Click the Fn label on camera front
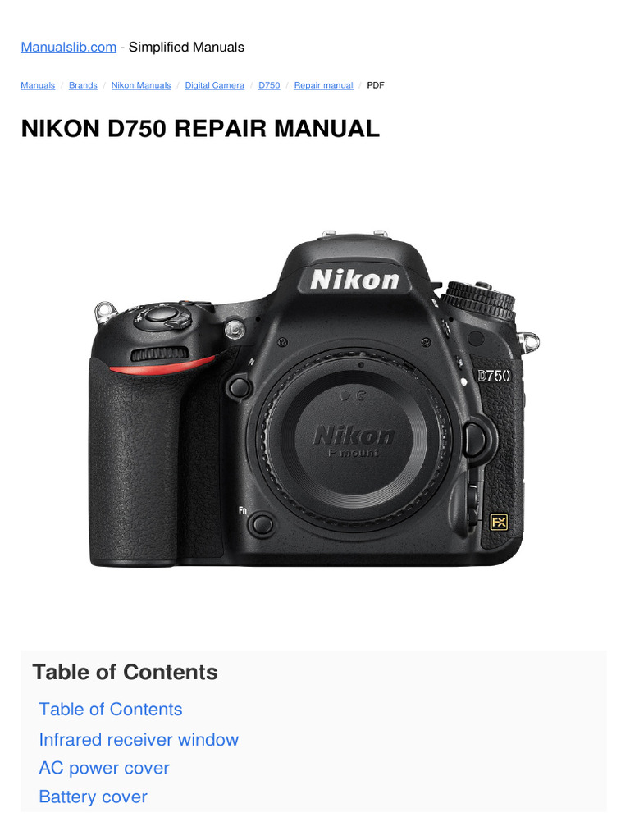 pyautogui.click(x=243, y=510)
